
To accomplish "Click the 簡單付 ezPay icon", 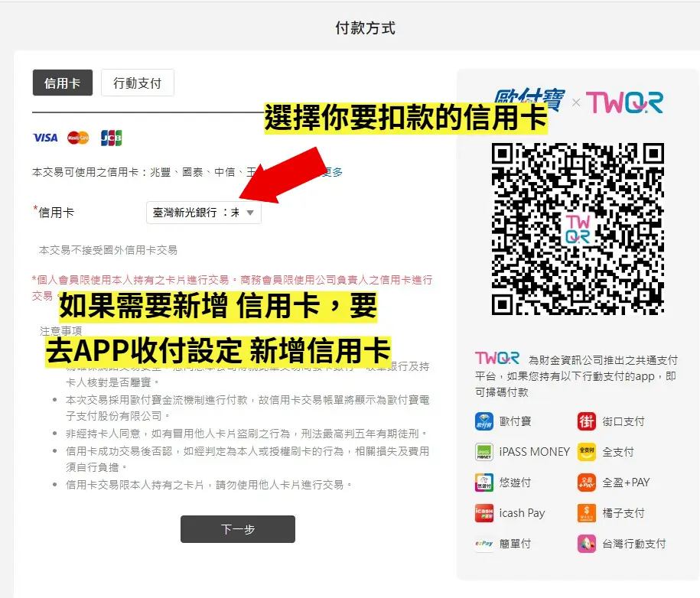I will (484, 544).
